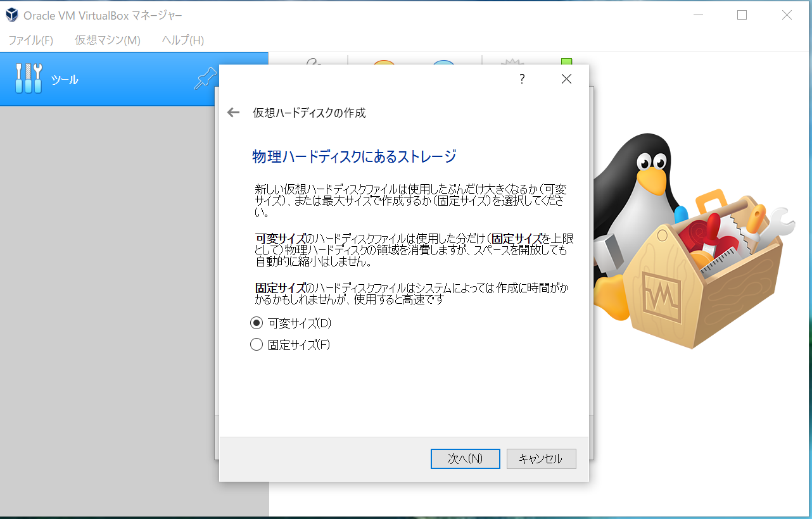Close the VirtualBox マネージャー window

[787, 15]
